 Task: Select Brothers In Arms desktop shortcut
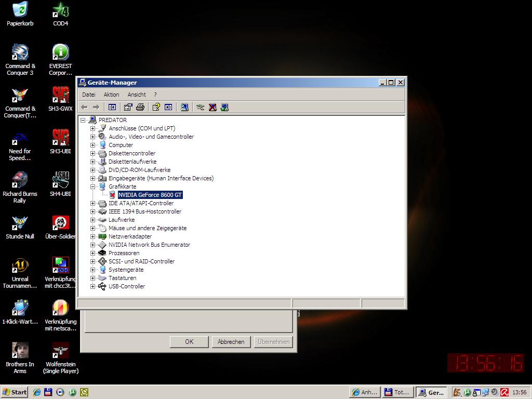pos(20,358)
